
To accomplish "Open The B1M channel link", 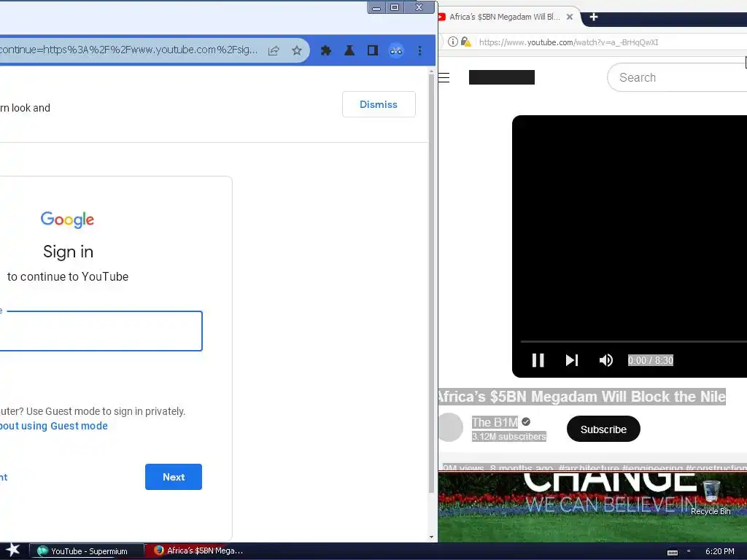I will (495, 422).
